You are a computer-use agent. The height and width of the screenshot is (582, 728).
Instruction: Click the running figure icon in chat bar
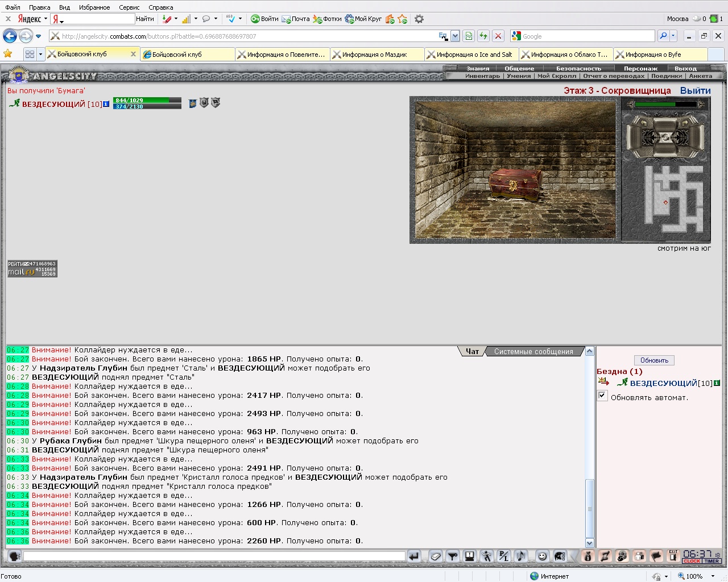[x=487, y=556]
